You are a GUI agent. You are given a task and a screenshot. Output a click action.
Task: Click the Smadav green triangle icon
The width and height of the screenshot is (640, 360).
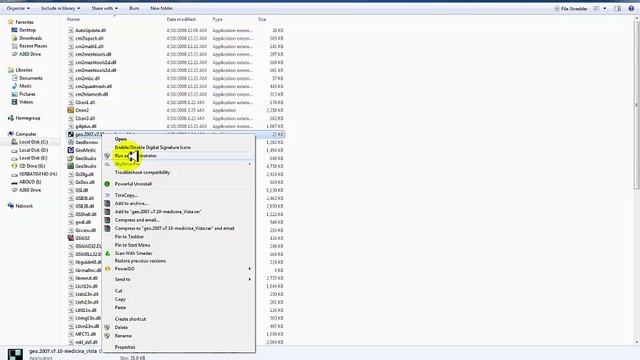[x=107, y=253]
